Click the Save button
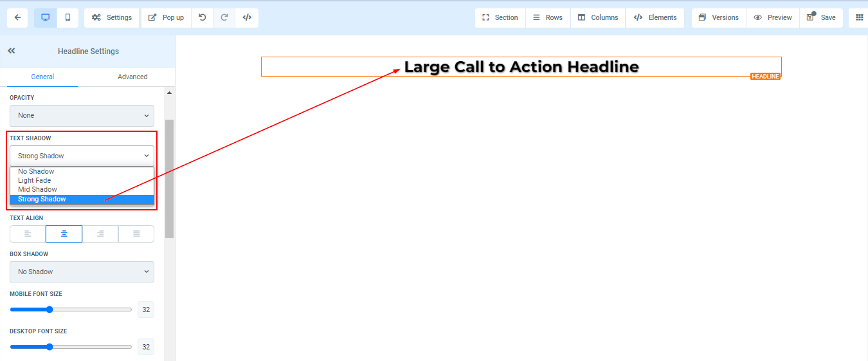 (821, 17)
